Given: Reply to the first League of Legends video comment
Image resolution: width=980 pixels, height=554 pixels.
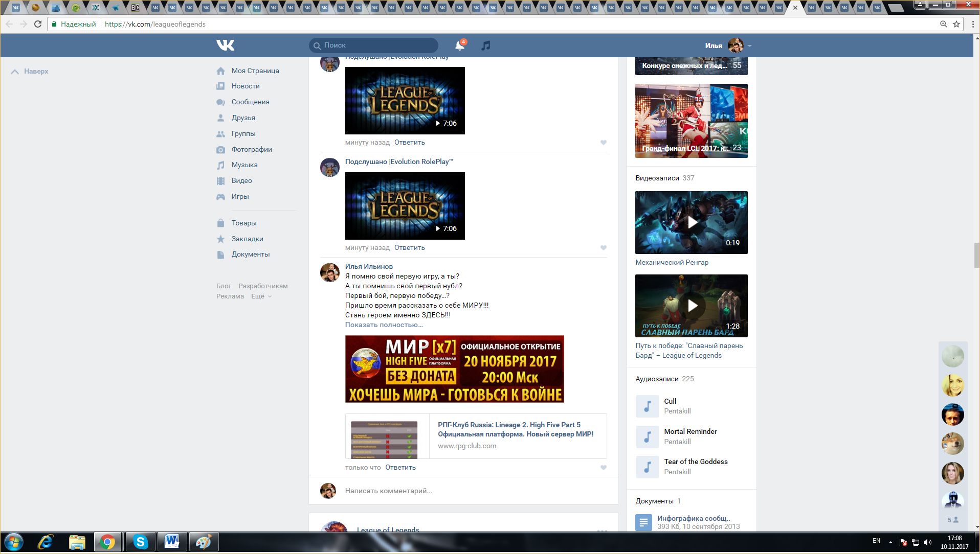Looking at the screenshot, I should coord(409,142).
